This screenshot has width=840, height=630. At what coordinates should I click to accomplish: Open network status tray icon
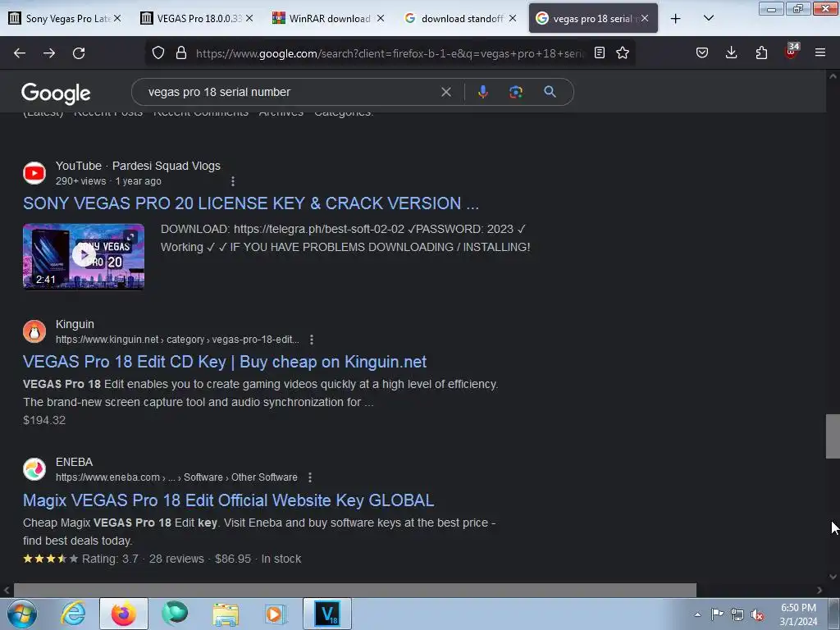(x=737, y=614)
